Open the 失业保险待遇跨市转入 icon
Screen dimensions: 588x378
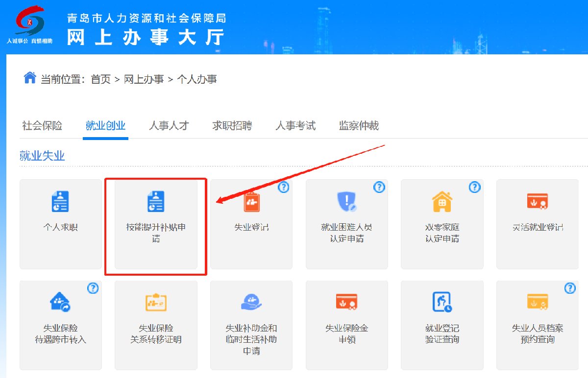(60, 302)
